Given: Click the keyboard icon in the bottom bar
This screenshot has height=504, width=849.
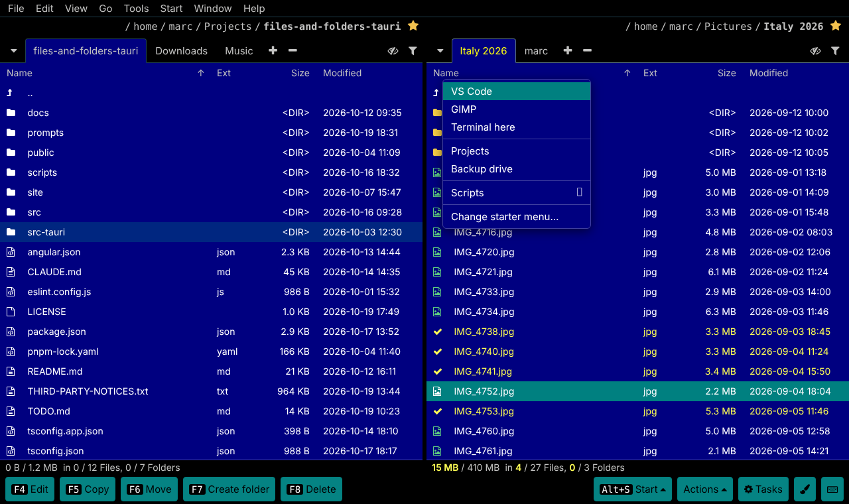Looking at the screenshot, I should pyautogui.click(x=832, y=489).
